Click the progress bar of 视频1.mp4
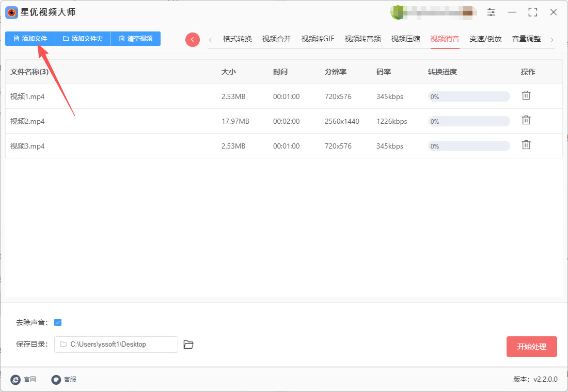568x392 pixels. [x=469, y=96]
